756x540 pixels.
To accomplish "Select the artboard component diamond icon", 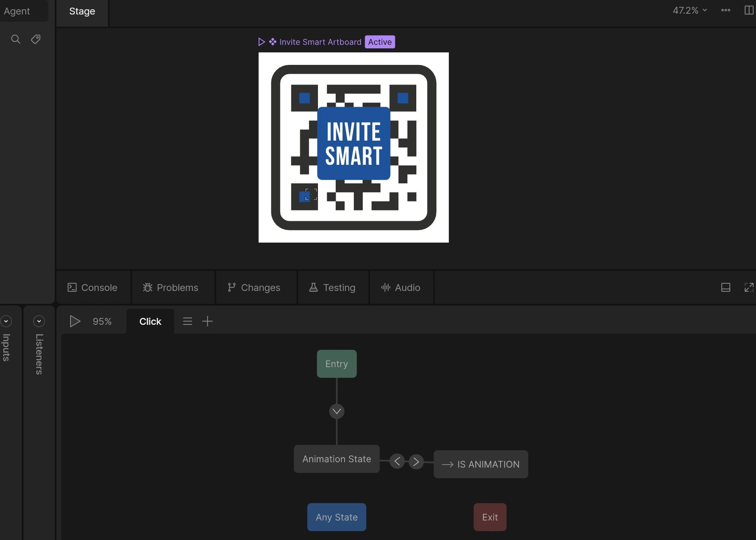I will (273, 42).
